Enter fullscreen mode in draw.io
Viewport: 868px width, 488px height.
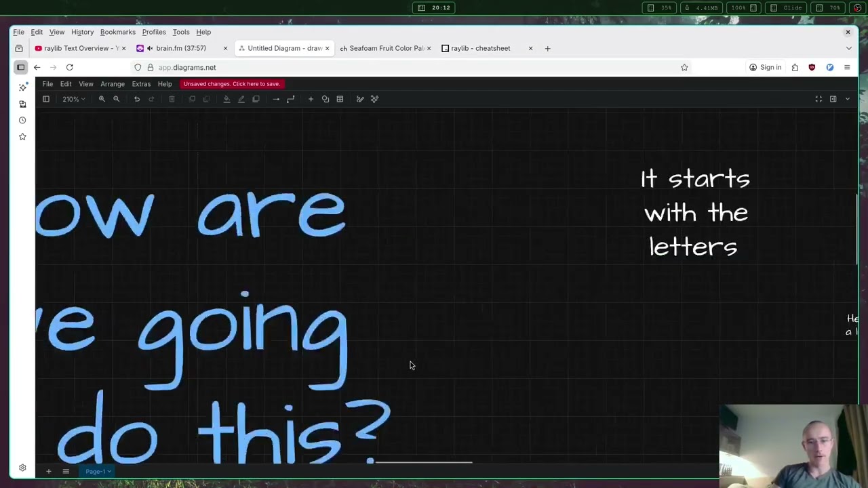818,99
